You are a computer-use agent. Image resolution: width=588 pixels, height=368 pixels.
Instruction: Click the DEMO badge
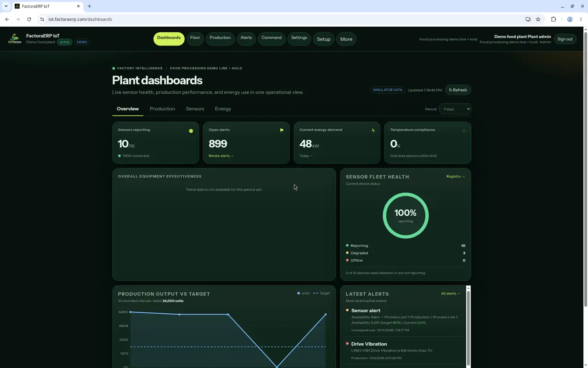point(82,42)
